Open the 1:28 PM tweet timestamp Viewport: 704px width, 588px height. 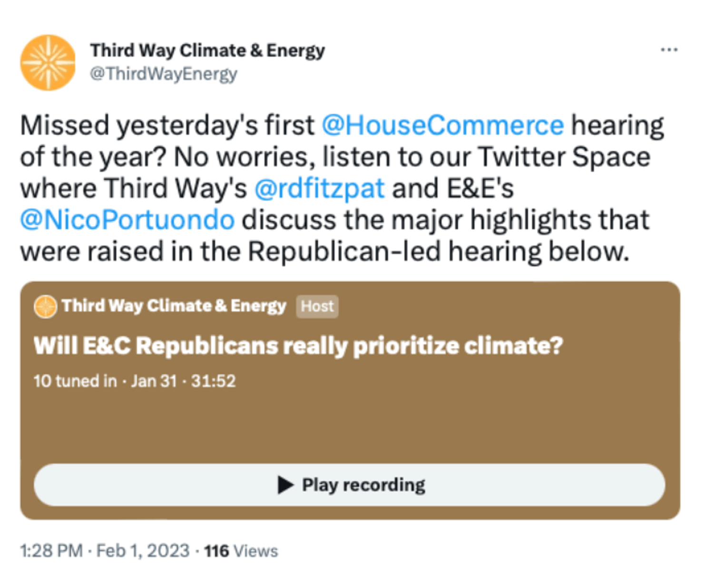point(51,551)
